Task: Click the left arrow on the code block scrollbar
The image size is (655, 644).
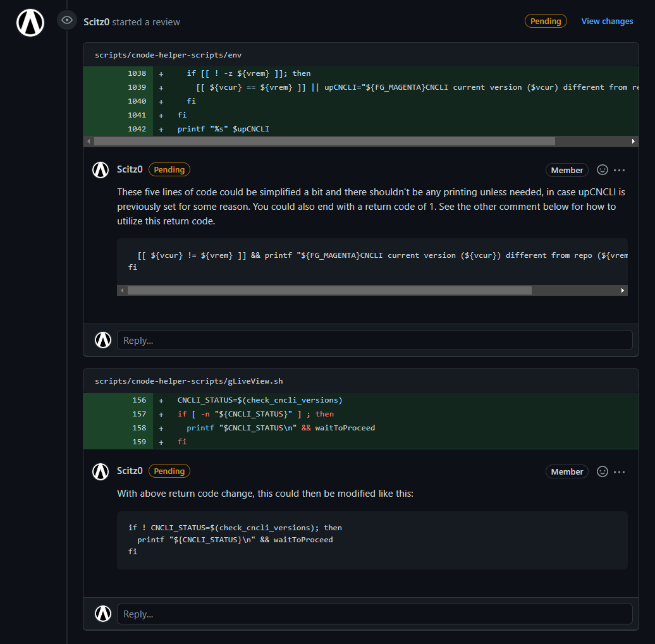Action: pos(122,289)
